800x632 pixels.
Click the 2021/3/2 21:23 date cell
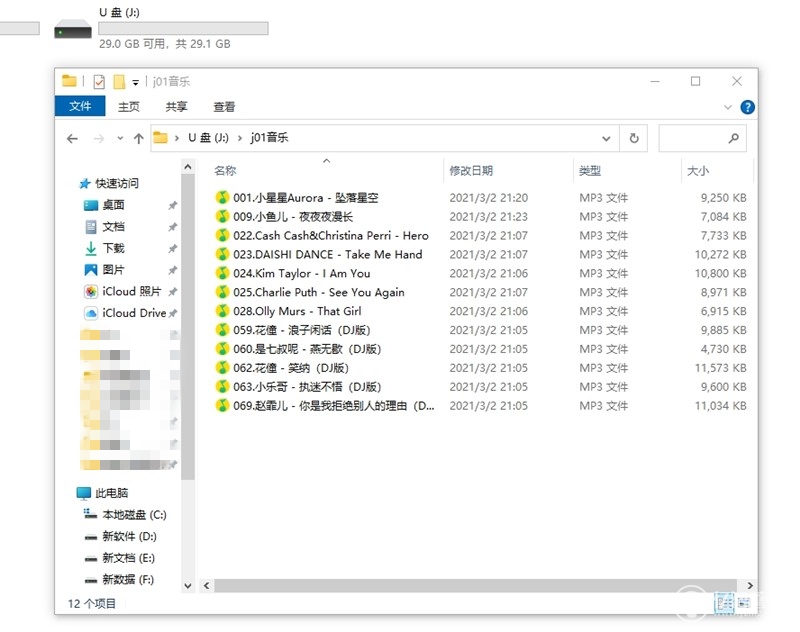pos(488,217)
